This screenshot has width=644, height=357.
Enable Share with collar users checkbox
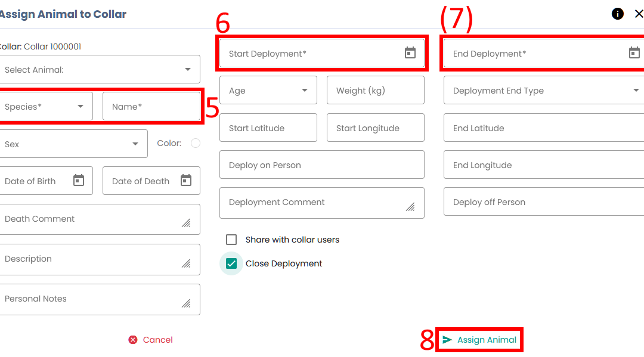[x=231, y=240]
